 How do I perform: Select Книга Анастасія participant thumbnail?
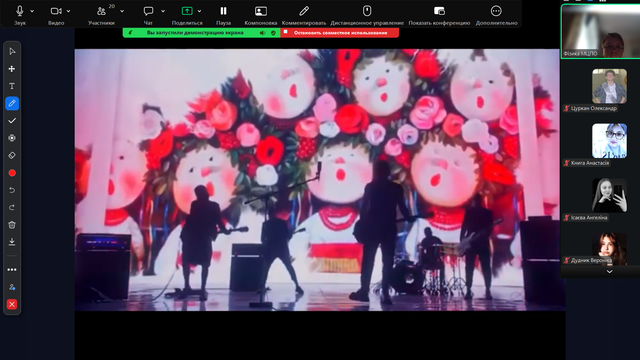coord(609,141)
